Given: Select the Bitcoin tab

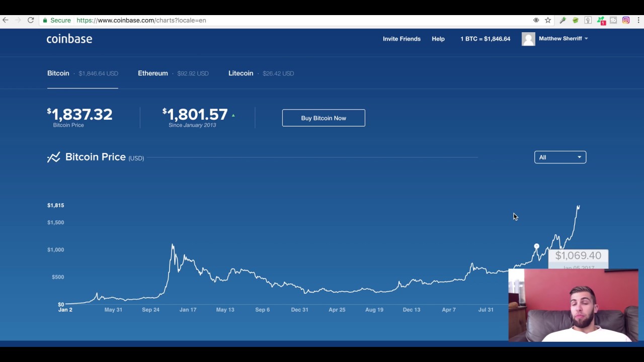Looking at the screenshot, I should pyautogui.click(x=83, y=73).
